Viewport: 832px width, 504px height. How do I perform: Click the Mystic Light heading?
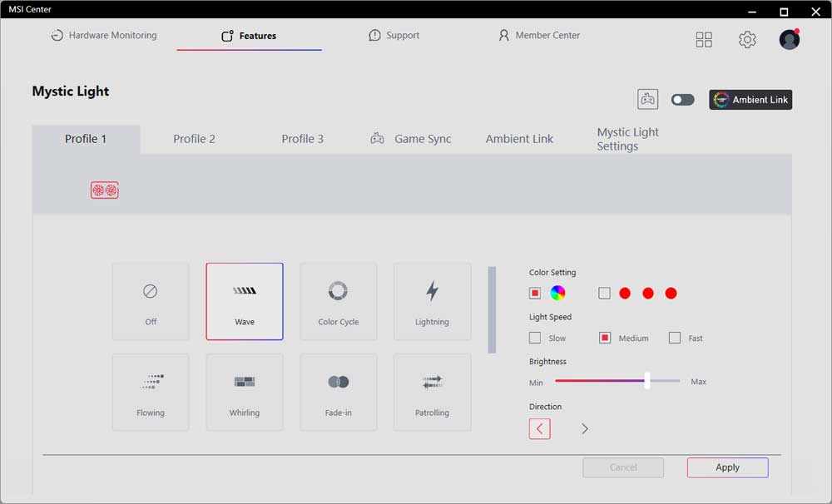tap(71, 91)
